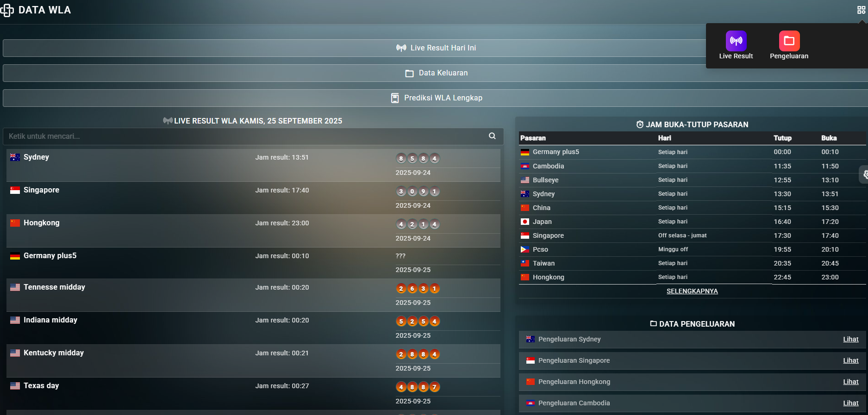Image resolution: width=868 pixels, height=415 pixels.
Task: Click the SELENGKAPNYA link
Action: click(692, 291)
